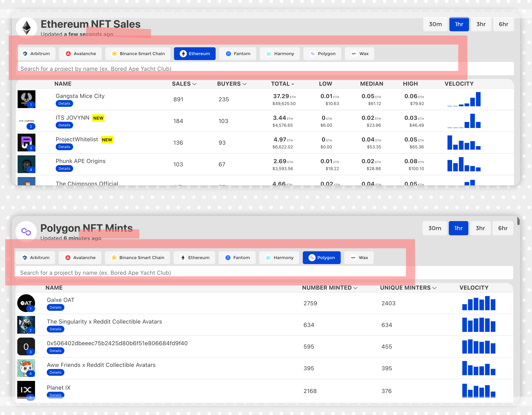Open the ProjectWhitelist logo thumbnail
Image resolution: width=532 pixels, height=415 pixels.
(27, 143)
